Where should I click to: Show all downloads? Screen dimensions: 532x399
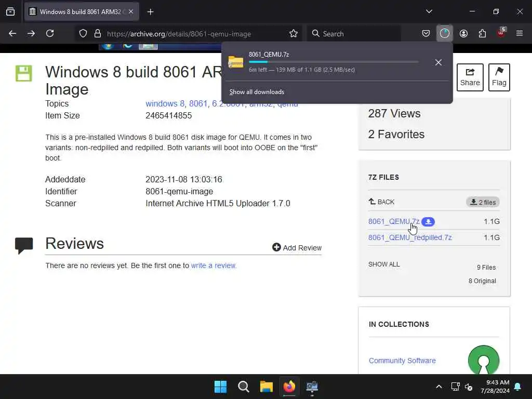tap(257, 92)
